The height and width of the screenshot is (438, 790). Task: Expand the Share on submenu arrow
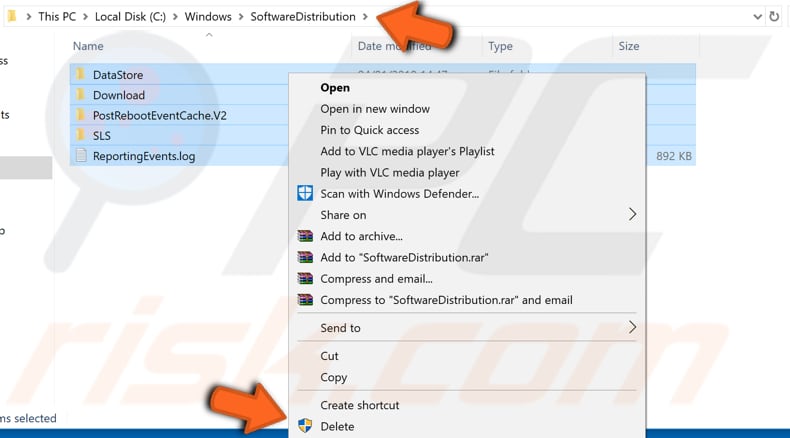click(632, 215)
